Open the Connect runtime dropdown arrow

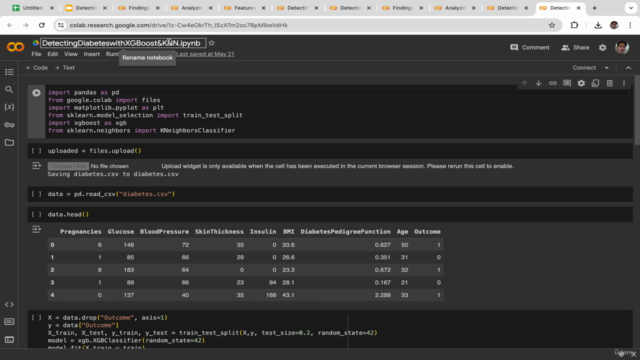[607, 68]
